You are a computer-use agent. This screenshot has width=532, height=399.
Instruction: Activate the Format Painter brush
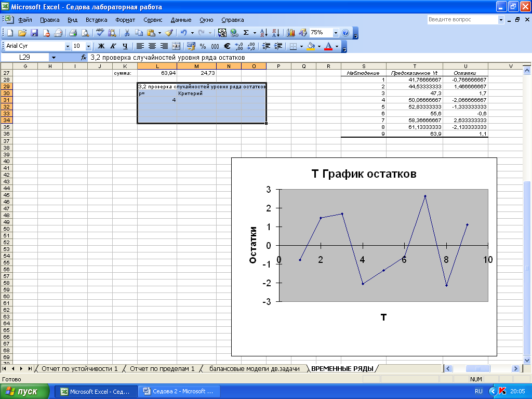pos(169,33)
